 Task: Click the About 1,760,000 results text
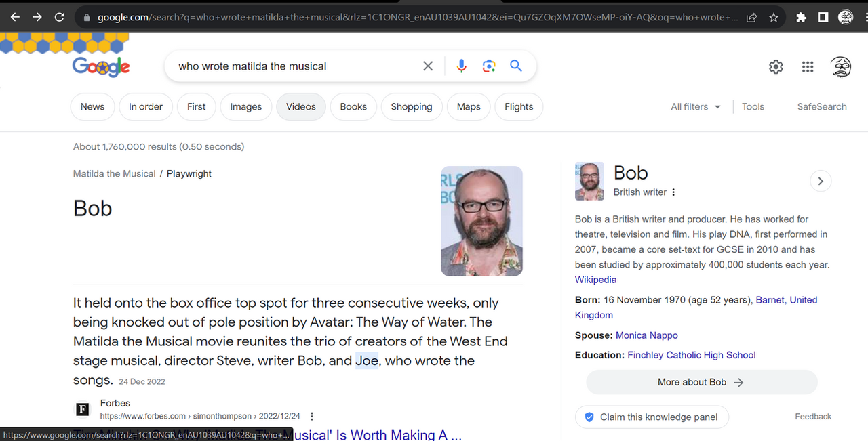tap(159, 146)
